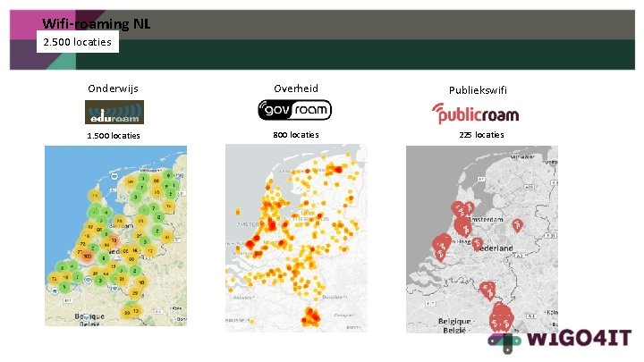Open the publicroam pin map
The image size is (644, 362).
[x=482, y=240]
